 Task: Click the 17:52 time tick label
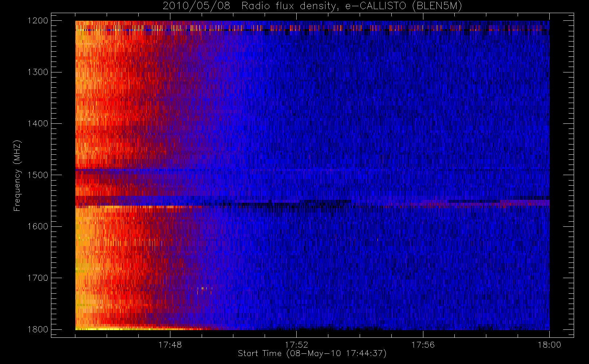[x=296, y=345]
